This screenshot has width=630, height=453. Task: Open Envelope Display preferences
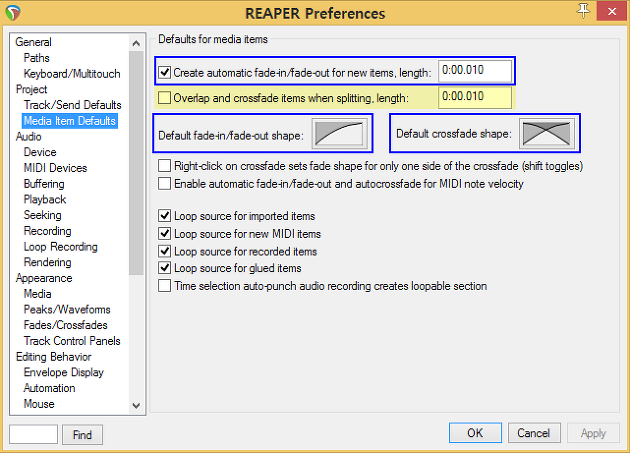(63, 372)
